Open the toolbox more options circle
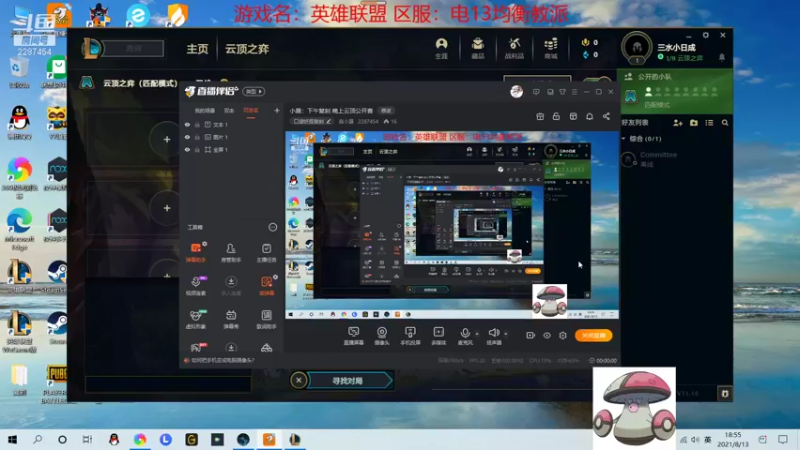Image resolution: width=800 pixels, height=450 pixels. tap(272, 227)
